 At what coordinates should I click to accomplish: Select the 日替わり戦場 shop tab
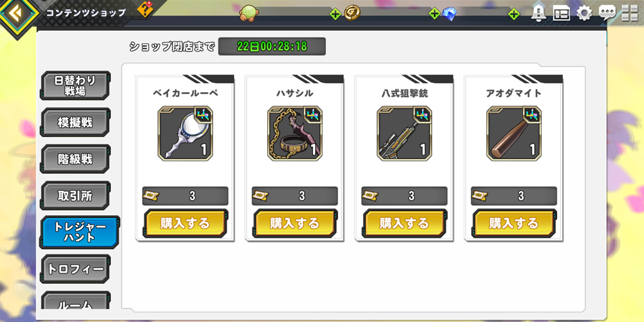(x=75, y=86)
